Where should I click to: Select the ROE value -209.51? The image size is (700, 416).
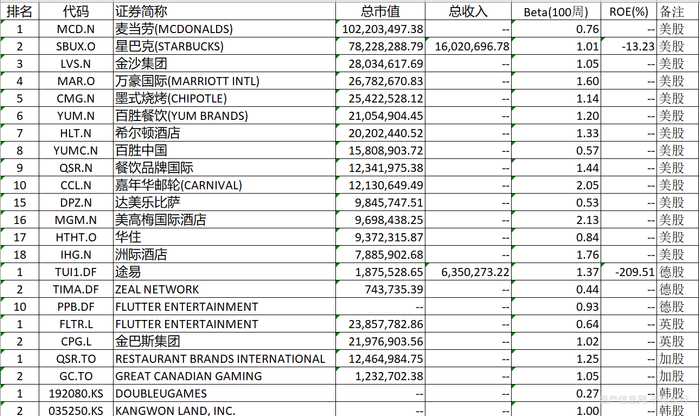click(x=629, y=272)
